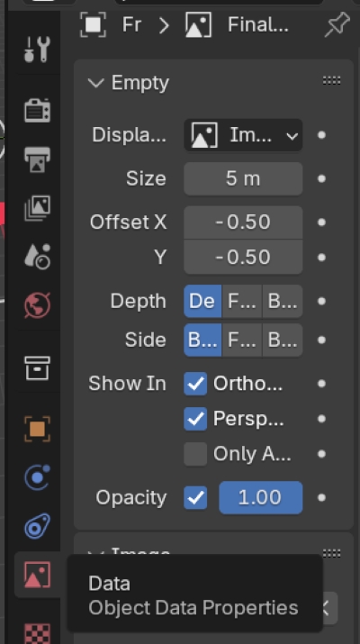Viewport: 360px width, 644px height.
Task: Collapse the Empty panel
Action: click(x=96, y=83)
